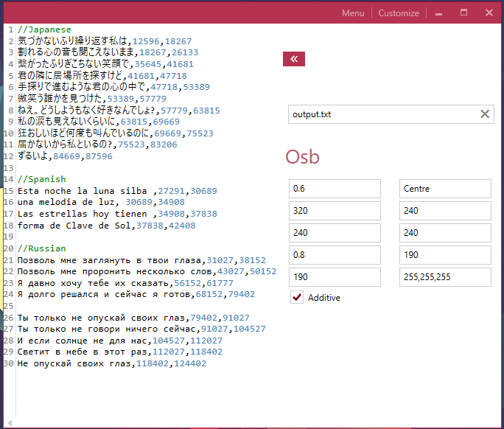
Task: Click the Russian line ending 104527,112027
Action: pos(120,341)
